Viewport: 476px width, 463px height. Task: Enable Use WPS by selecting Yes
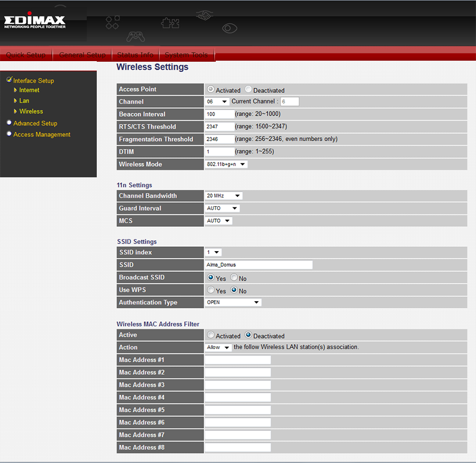click(x=211, y=290)
